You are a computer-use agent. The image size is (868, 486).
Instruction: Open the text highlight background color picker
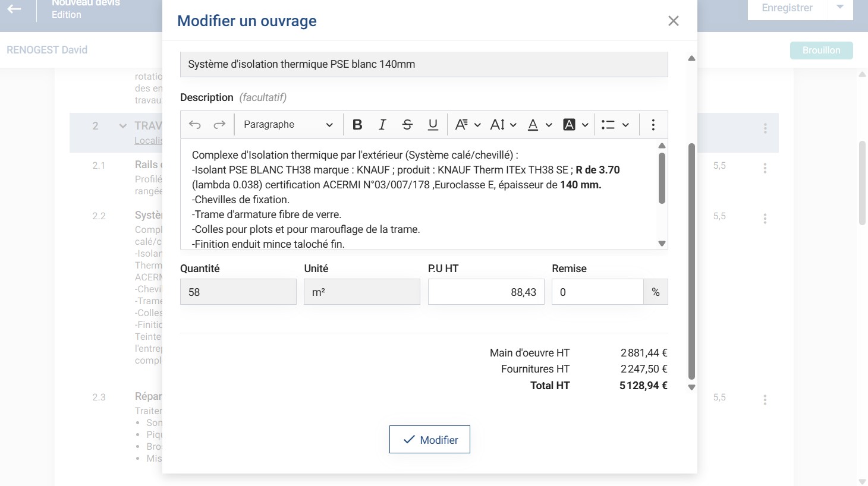tap(575, 125)
